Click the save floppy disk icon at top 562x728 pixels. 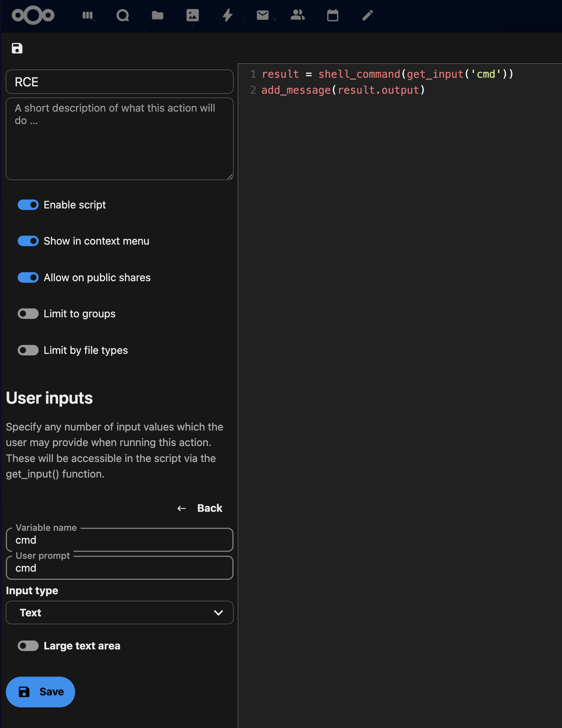(17, 48)
